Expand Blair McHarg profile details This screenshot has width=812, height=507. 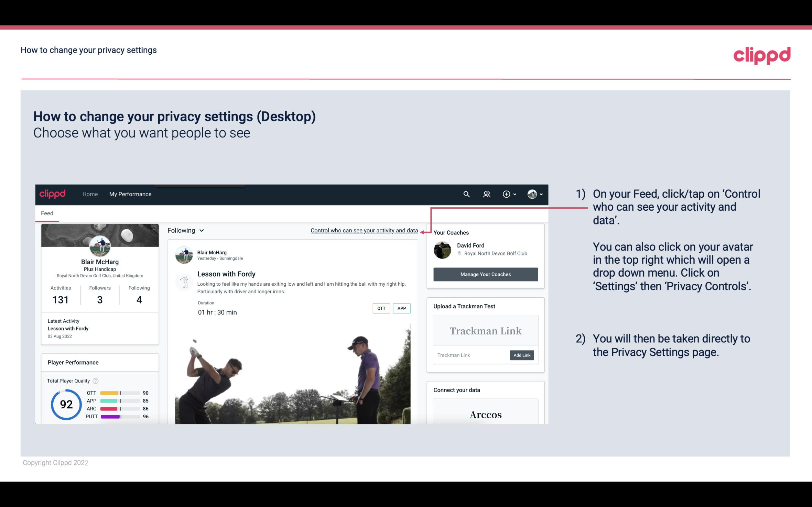tap(100, 262)
